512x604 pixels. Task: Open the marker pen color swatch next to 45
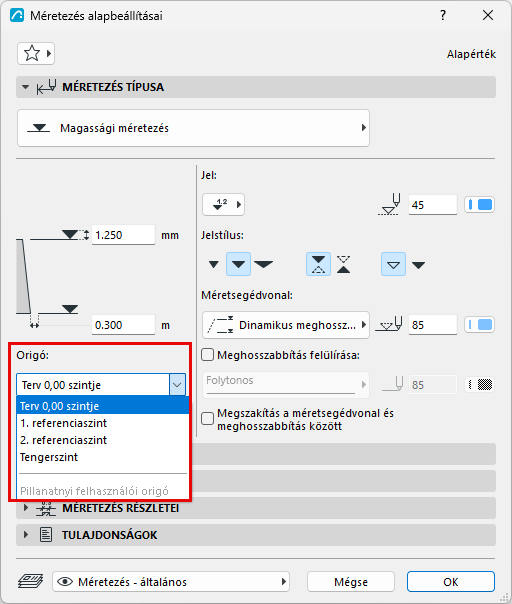point(480,205)
